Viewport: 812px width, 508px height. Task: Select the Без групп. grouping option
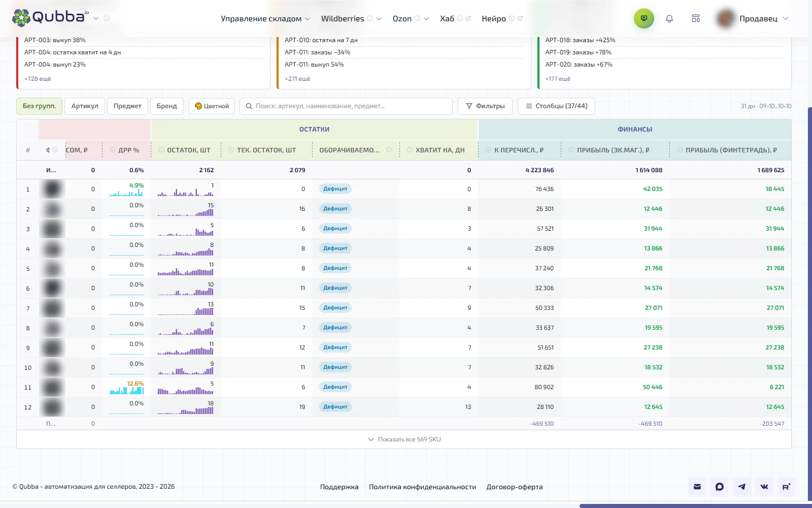pyautogui.click(x=39, y=106)
